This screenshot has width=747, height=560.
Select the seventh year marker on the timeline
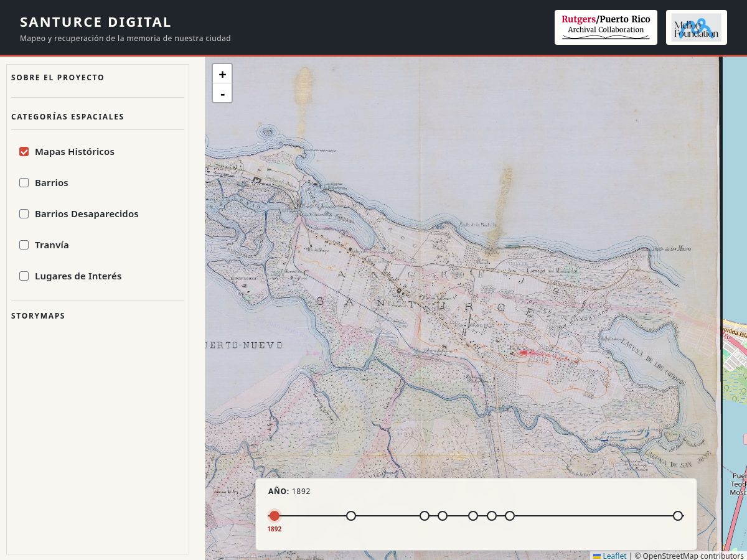[510, 516]
